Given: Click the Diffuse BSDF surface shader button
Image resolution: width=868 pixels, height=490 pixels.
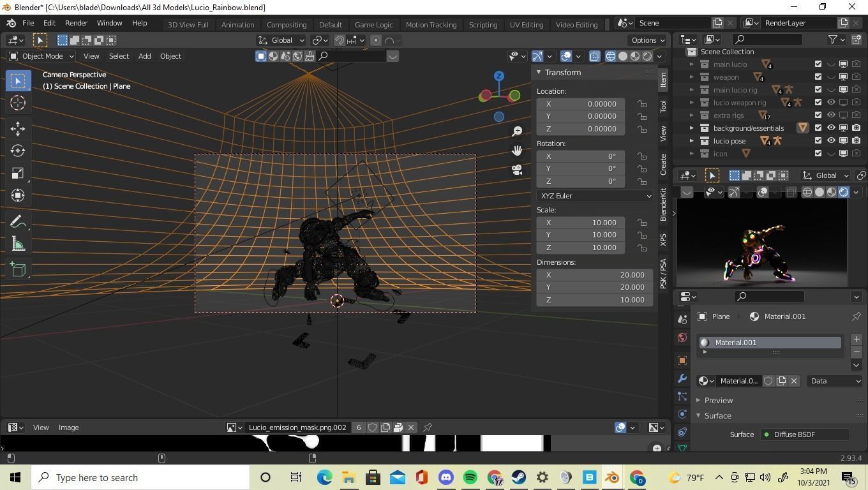Looking at the screenshot, I should (x=804, y=434).
